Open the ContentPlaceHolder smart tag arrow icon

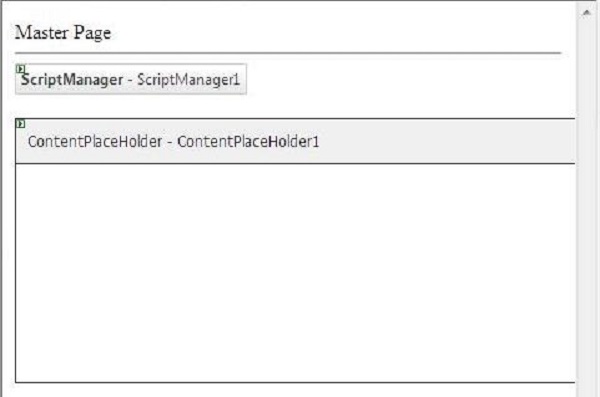[x=21, y=124]
